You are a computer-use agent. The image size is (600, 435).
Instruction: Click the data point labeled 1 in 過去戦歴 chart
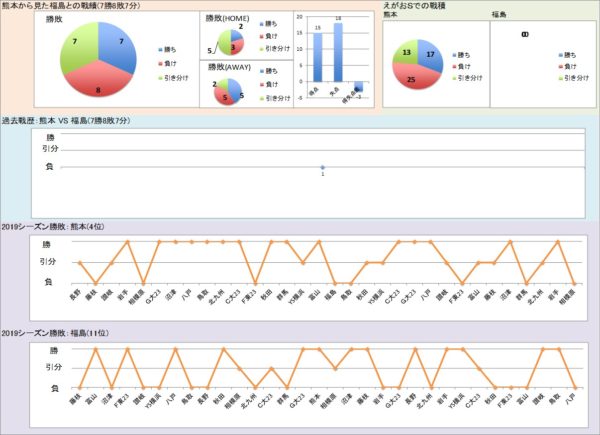click(x=322, y=167)
